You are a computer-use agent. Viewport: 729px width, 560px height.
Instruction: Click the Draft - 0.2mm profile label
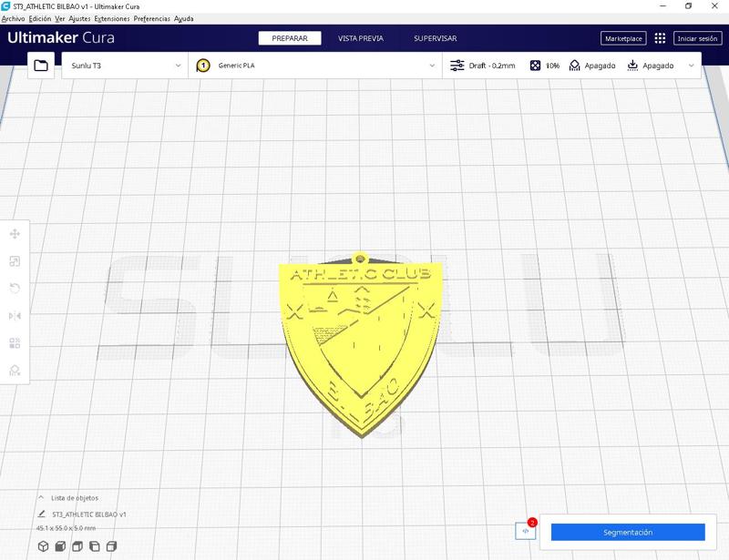click(492, 66)
